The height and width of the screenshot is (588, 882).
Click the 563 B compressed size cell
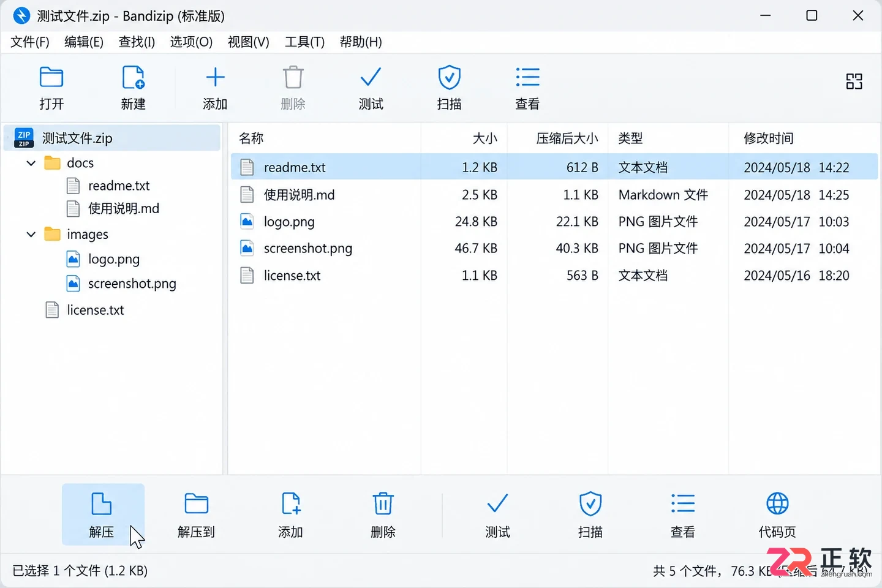(x=582, y=276)
